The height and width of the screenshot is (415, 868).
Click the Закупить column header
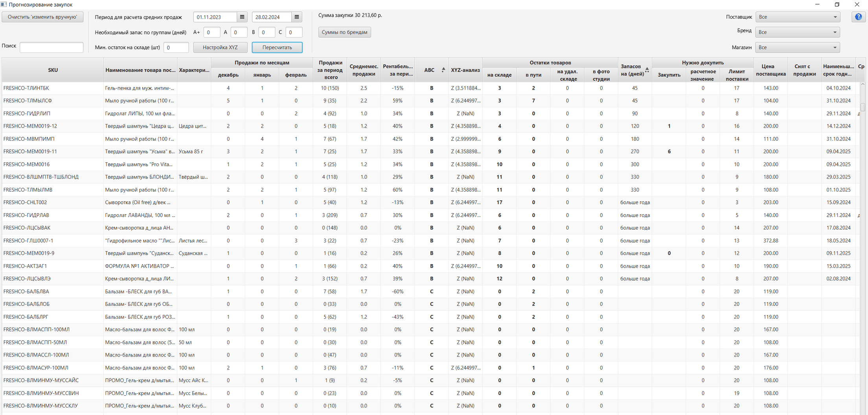pos(669,75)
